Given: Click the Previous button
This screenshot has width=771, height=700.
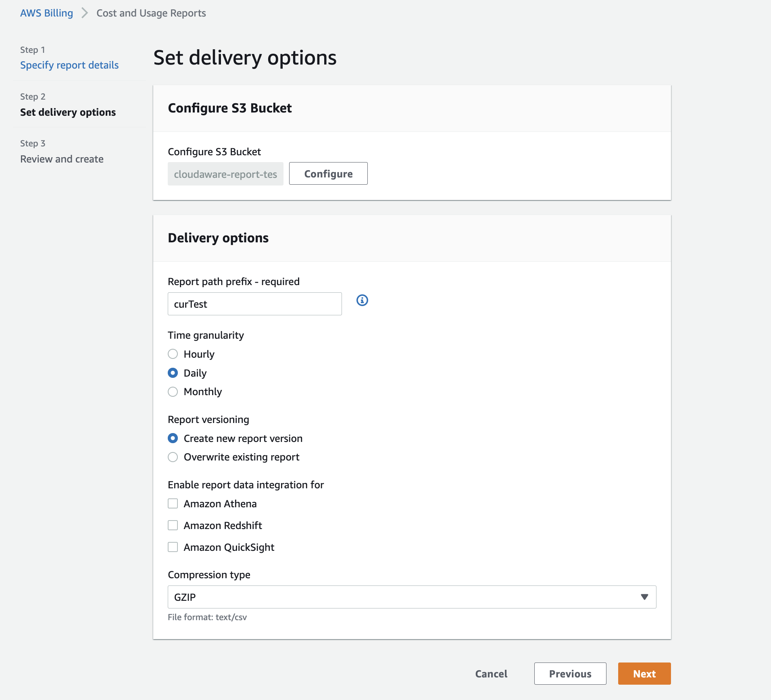Looking at the screenshot, I should pos(570,674).
